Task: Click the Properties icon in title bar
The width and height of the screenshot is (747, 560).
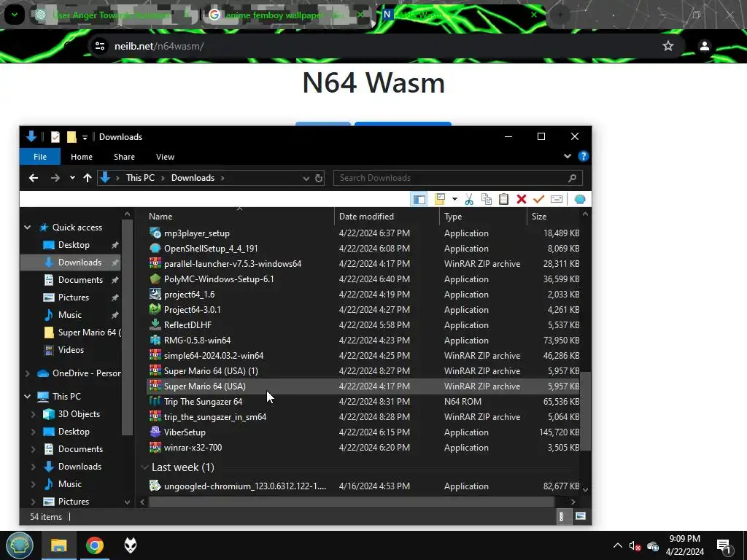Action: pyautogui.click(x=55, y=136)
